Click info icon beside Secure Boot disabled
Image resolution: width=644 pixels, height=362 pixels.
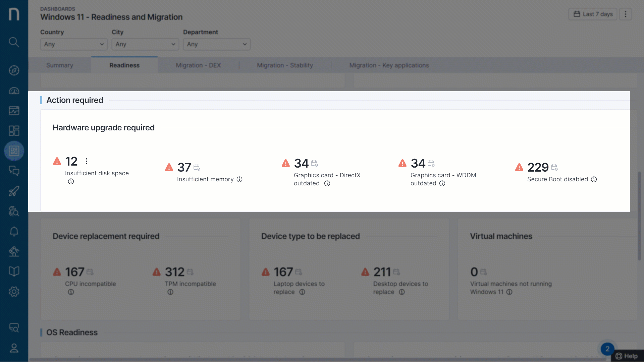594,179
